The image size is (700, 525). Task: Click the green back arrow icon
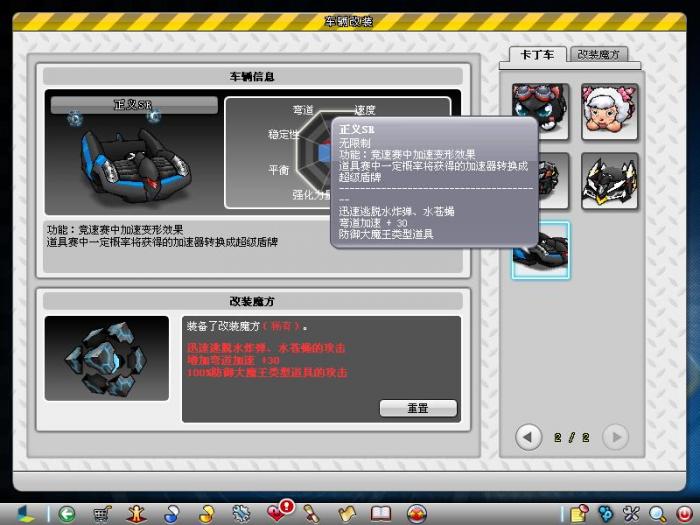click(67, 514)
